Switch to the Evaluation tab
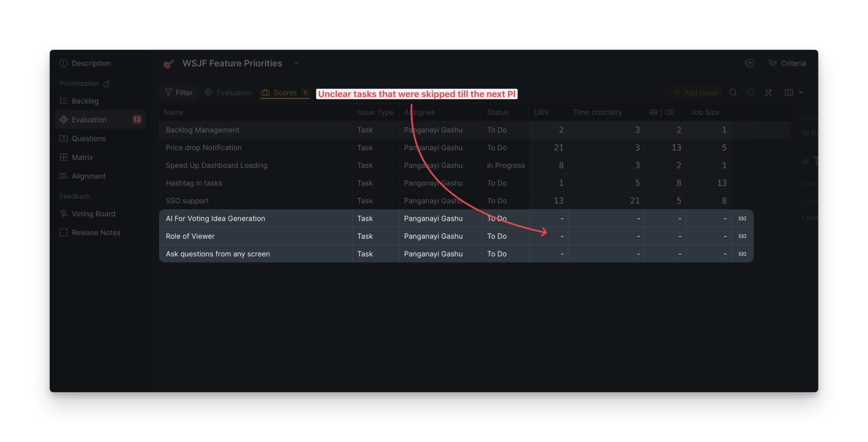 (x=228, y=92)
